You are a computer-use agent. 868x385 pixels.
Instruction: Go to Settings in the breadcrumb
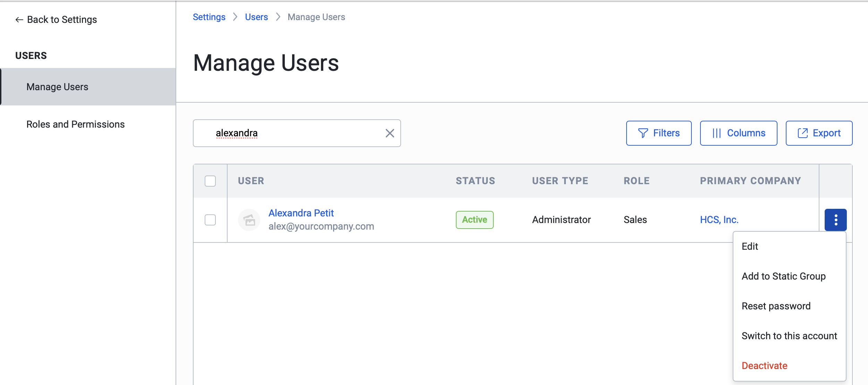(209, 17)
